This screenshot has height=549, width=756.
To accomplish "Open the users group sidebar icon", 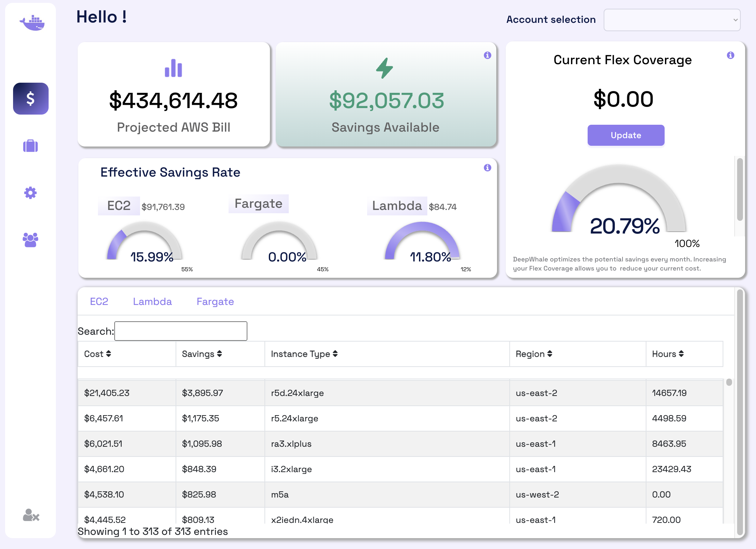I will 30,240.
